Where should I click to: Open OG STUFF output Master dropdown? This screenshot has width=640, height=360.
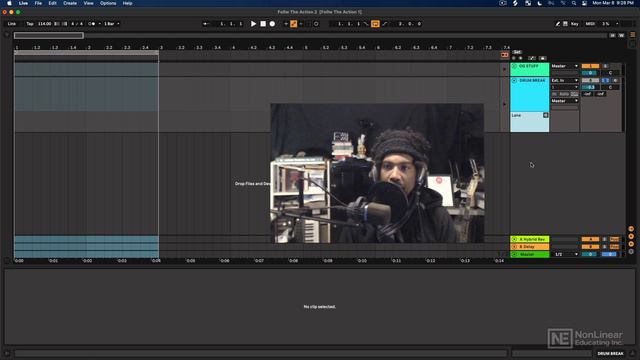(x=564, y=66)
